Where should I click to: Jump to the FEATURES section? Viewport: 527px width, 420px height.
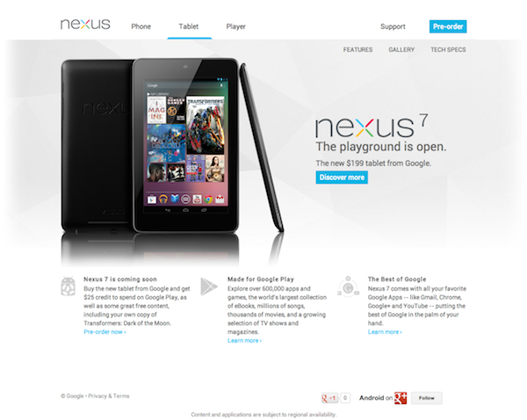[357, 50]
